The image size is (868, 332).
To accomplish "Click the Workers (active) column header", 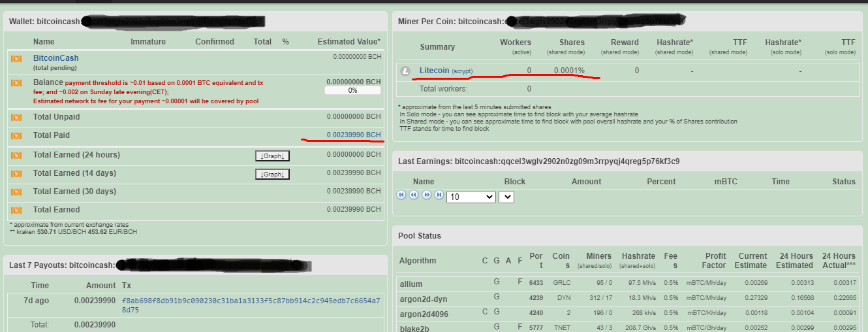I will coord(516,46).
